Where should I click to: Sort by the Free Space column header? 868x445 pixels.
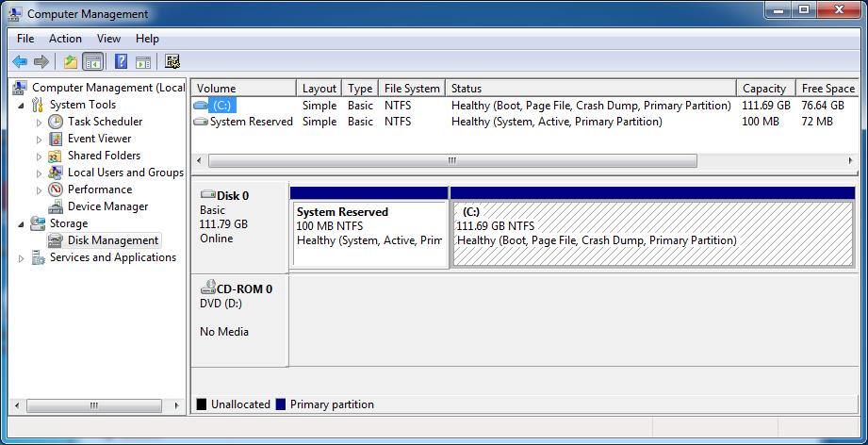coord(827,89)
